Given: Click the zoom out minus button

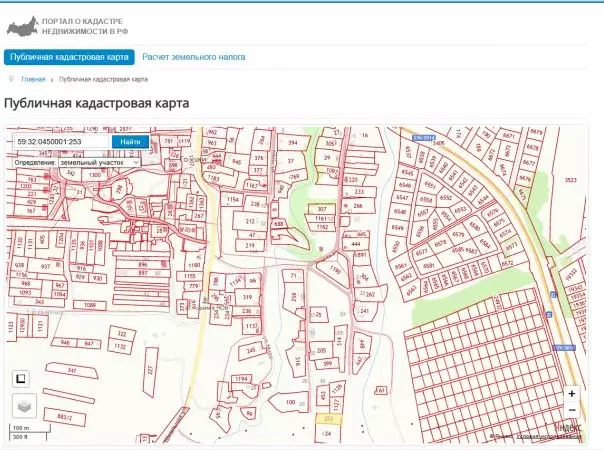Looking at the screenshot, I should tap(572, 410).
